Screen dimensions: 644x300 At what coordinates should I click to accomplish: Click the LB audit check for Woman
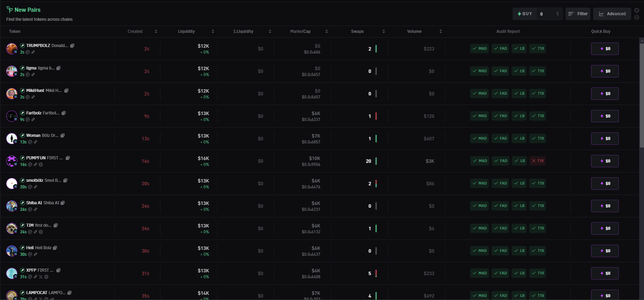click(x=519, y=138)
